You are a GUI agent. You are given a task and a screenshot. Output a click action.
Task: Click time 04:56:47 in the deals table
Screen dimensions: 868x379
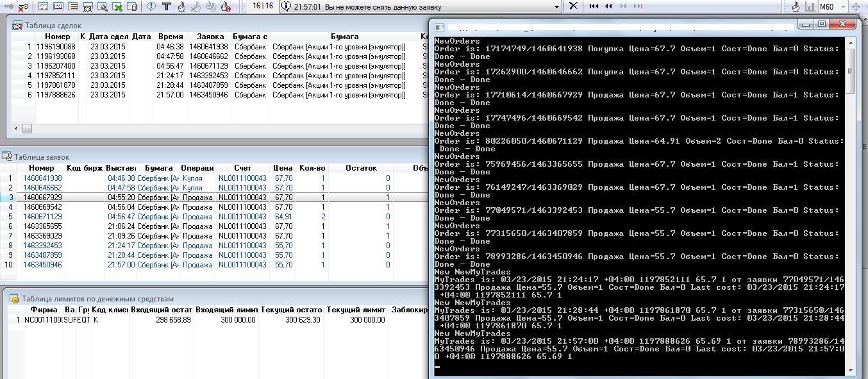[171, 66]
